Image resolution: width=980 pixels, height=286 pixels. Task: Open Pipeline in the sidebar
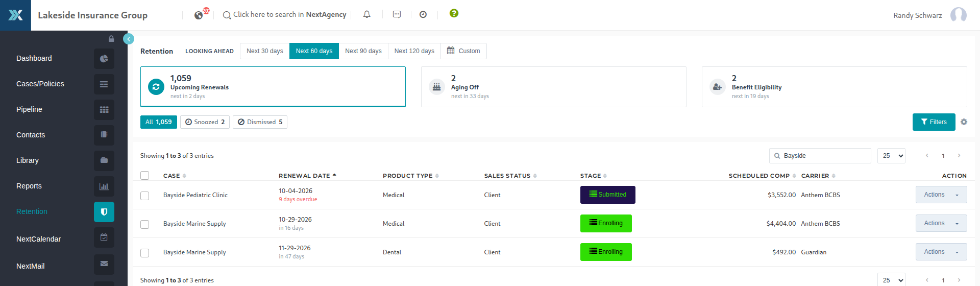[x=29, y=109]
